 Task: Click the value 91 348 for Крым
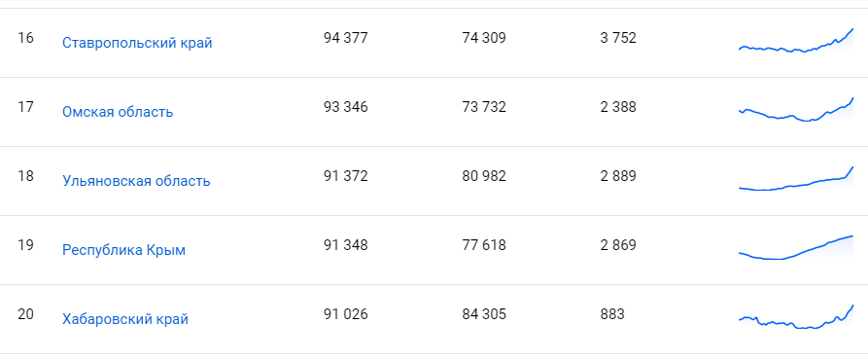(x=345, y=245)
